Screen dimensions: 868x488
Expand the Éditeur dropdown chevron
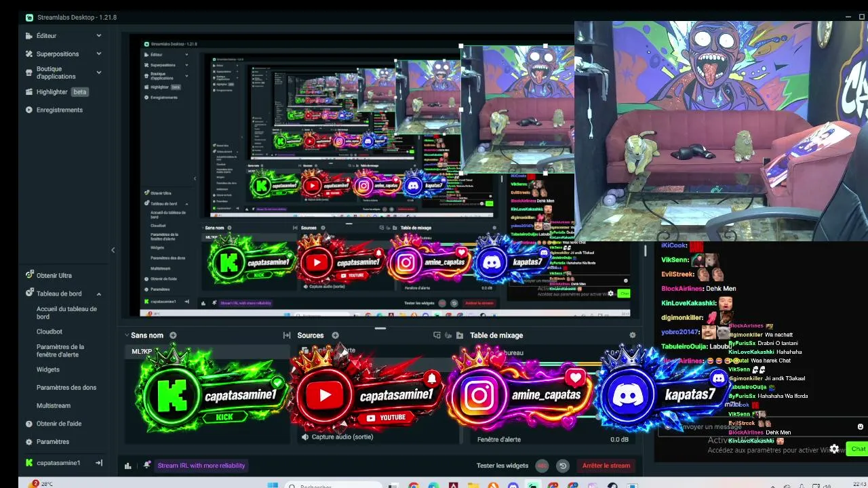coord(99,36)
